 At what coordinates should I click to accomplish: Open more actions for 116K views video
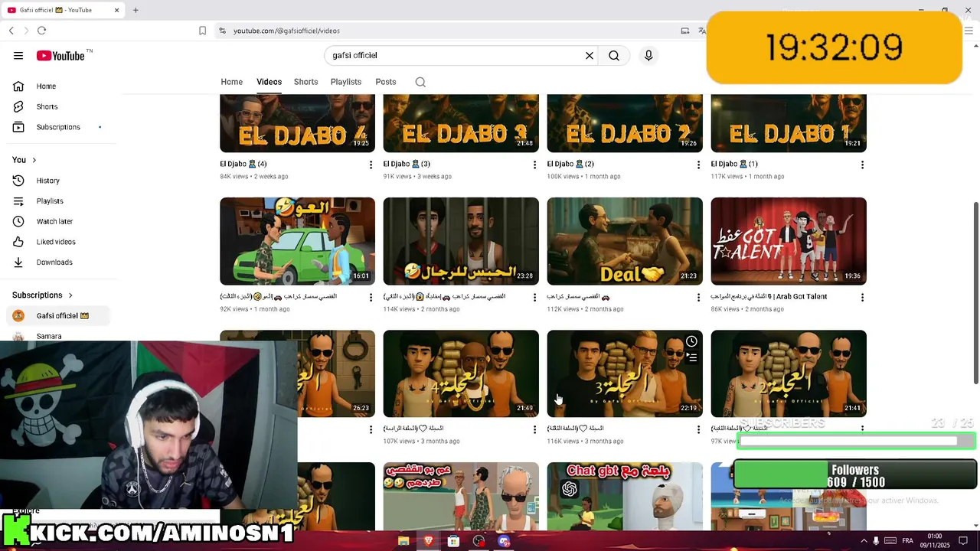(x=698, y=430)
